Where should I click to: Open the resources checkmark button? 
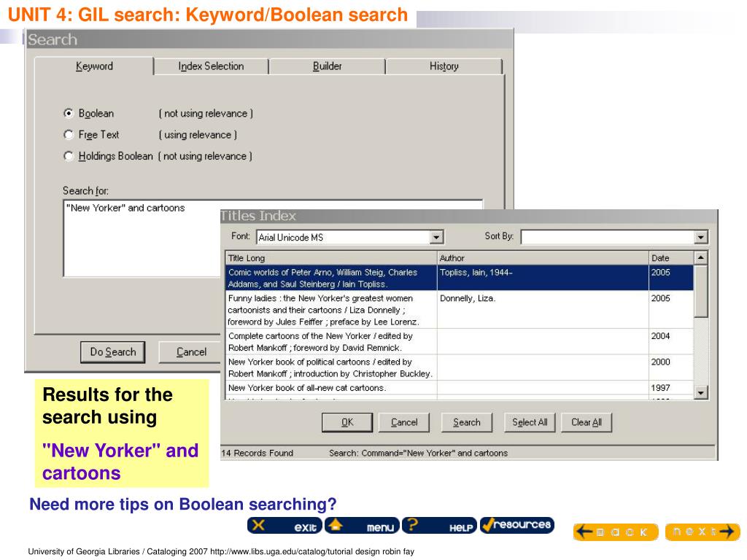(517, 525)
